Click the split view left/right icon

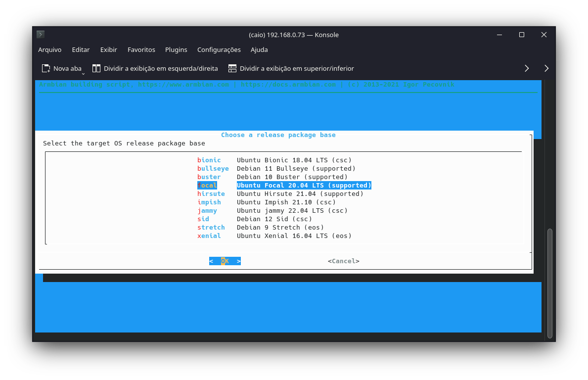(x=96, y=68)
